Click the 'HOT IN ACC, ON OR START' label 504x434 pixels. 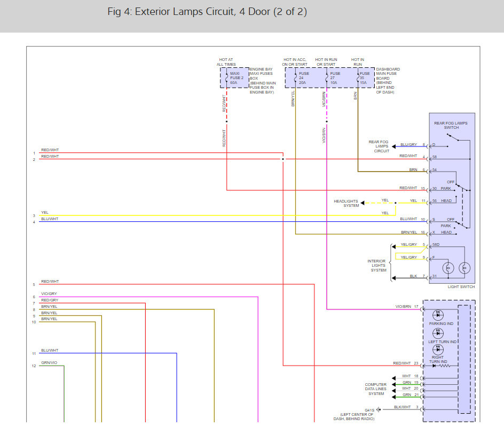point(295,62)
